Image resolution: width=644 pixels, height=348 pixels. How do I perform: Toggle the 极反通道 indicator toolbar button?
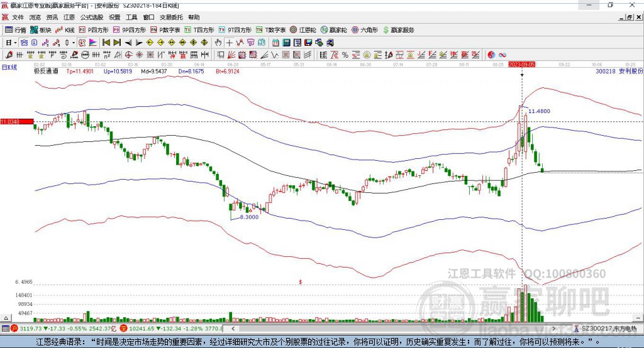(82, 43)
